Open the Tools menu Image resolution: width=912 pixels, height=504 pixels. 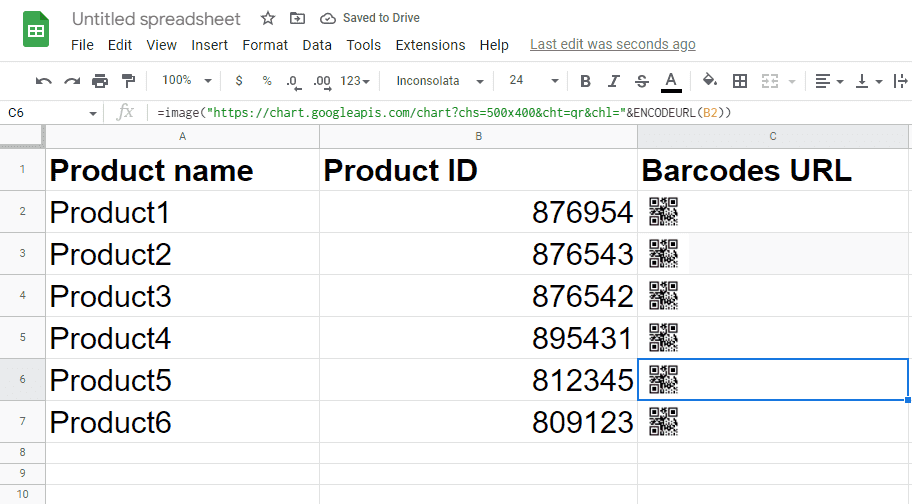coord(364,45)
